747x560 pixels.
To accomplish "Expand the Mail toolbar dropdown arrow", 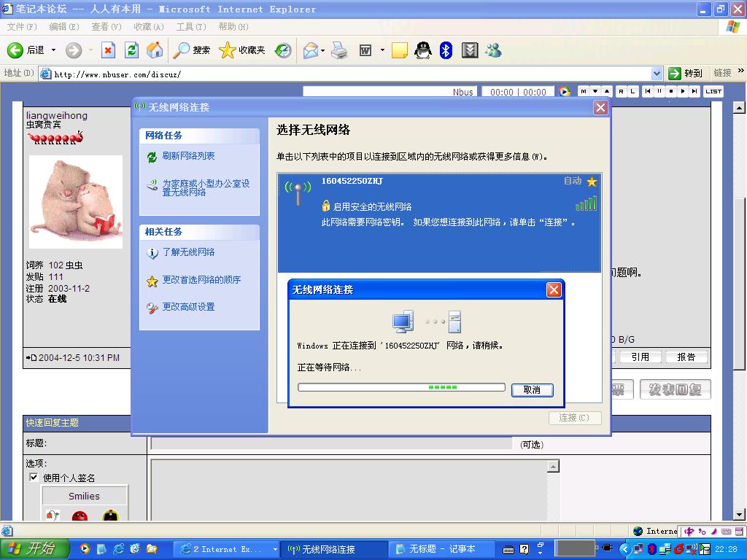I will 322,50.
